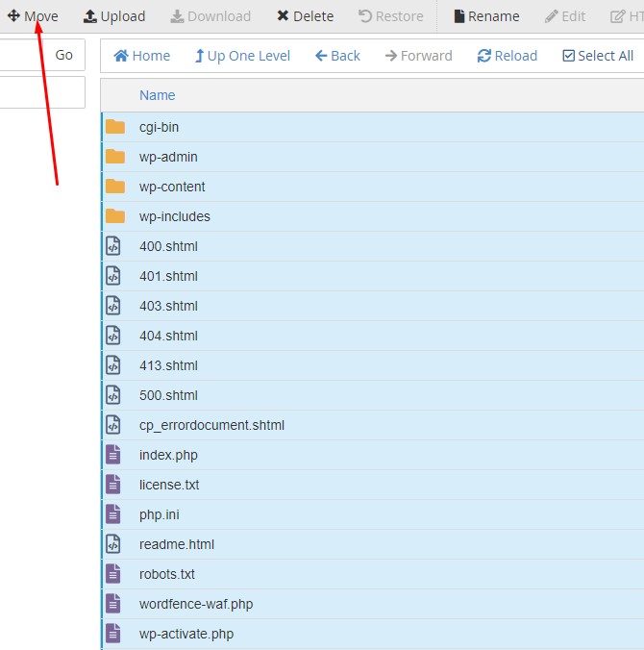The height and width of the screenshot is (650, 644).
Task: Select the cgi-bin folder name
Action: click(x=160, y=127)
